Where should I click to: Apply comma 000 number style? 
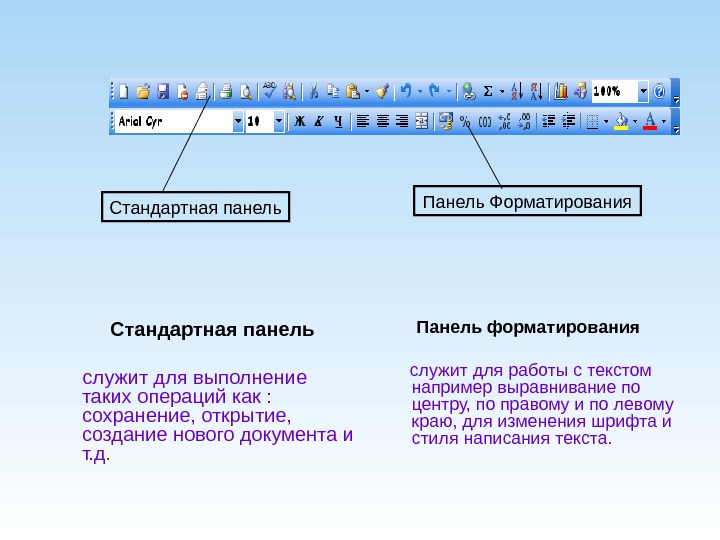coord(485,122)
